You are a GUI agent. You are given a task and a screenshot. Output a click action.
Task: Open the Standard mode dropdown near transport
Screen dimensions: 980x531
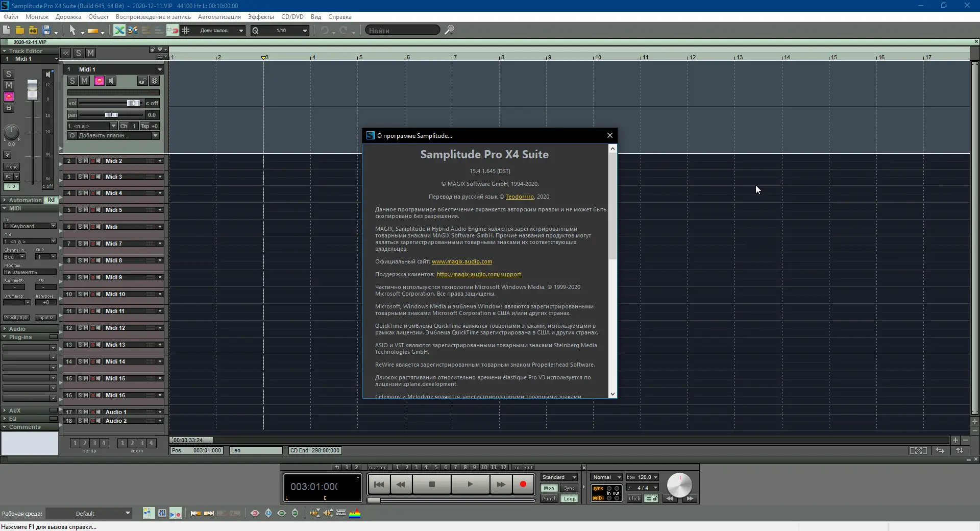558,477
